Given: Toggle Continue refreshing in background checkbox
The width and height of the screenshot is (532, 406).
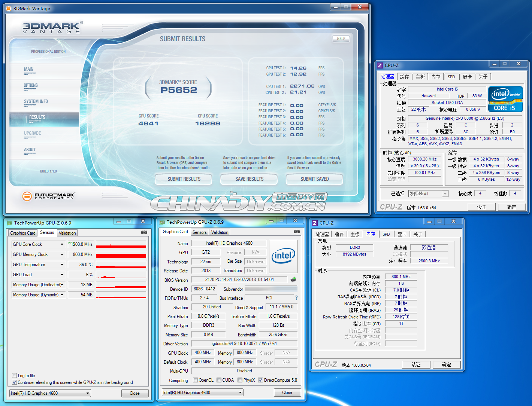Looking at the screenshot, I should click(x=14, y=382).
